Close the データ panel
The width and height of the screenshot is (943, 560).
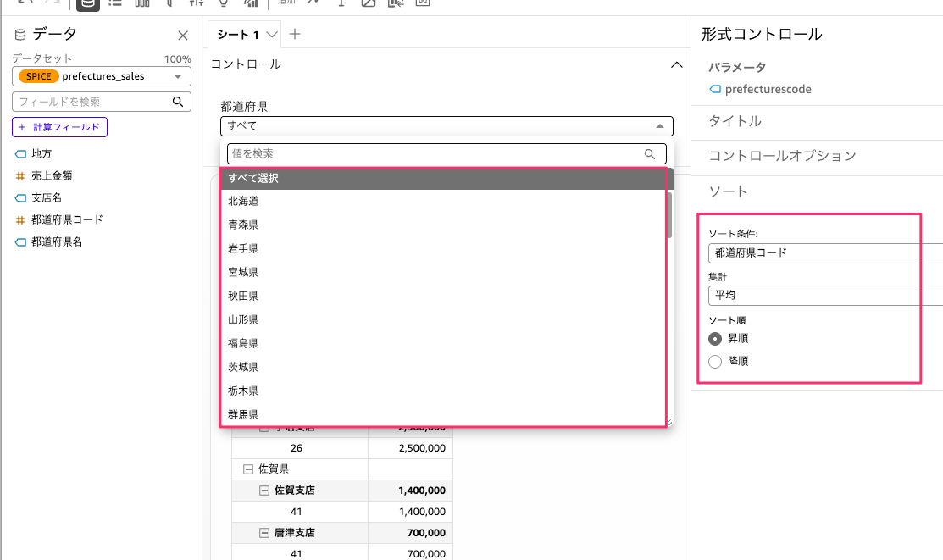click(x=183, y=36)
